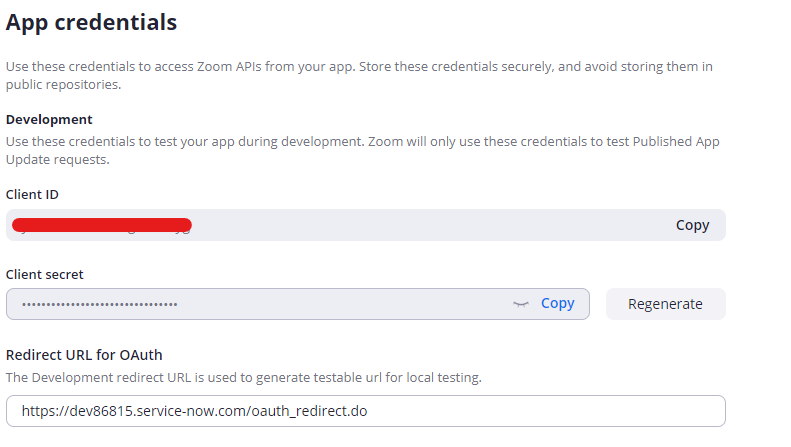This screenshot has height=447, width=791.
Task: Click the Published App Update requests description text
Action: click(x=362, y=150)
